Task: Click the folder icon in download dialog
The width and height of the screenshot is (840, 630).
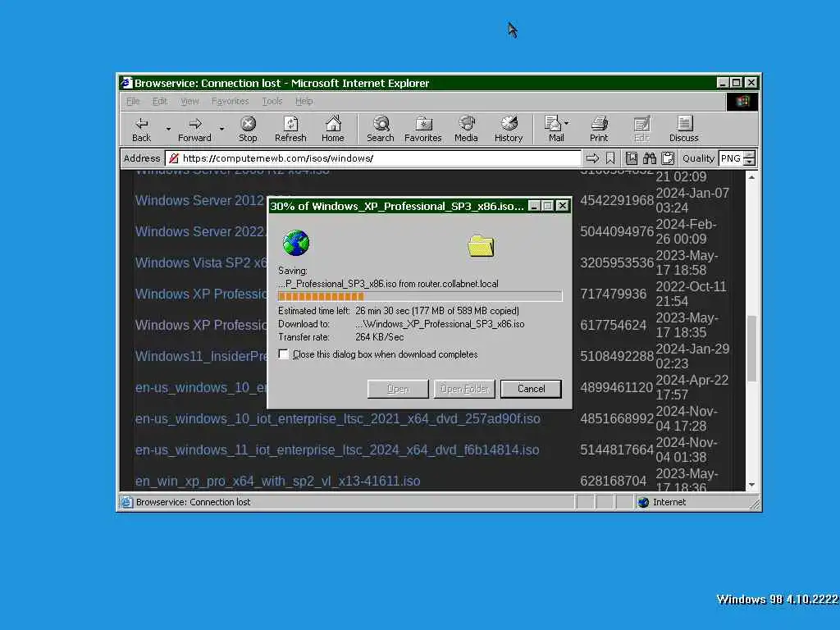Action: [x=481, y=246]
